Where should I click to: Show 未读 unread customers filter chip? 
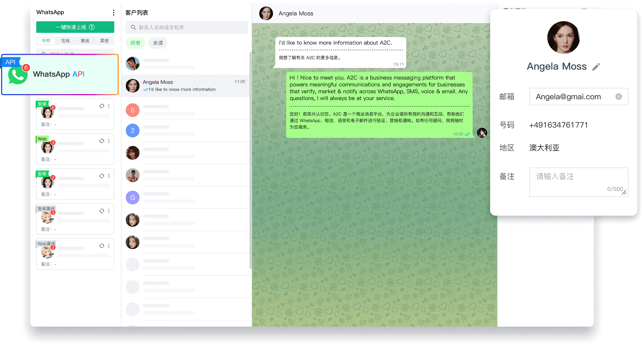tap(158, 43)
